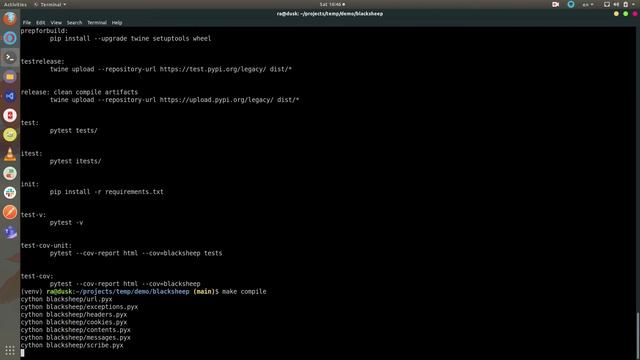Image resolution: width=640 pixels, height=360 pixels.
Task: Click the terminal cursor block at bottom
Action: (x=22, y=353)
